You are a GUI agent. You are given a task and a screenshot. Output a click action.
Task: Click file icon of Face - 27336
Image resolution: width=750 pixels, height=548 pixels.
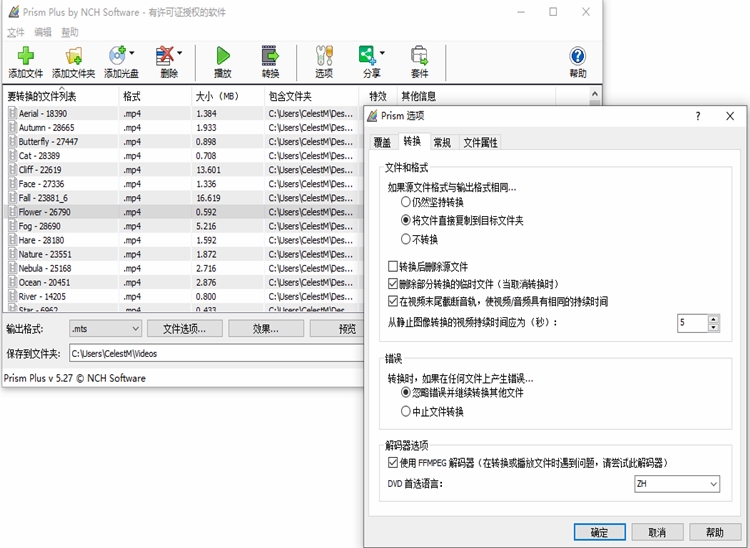click(13, 184)
